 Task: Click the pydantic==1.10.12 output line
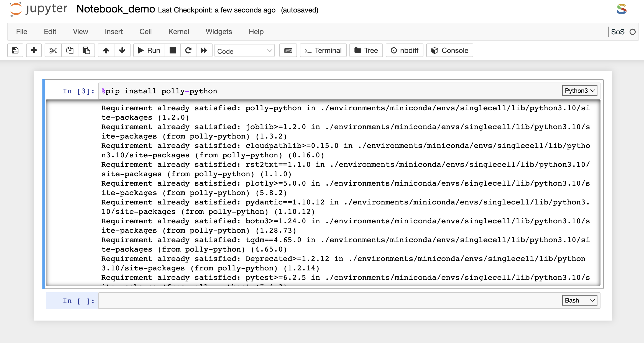point(346,207)
